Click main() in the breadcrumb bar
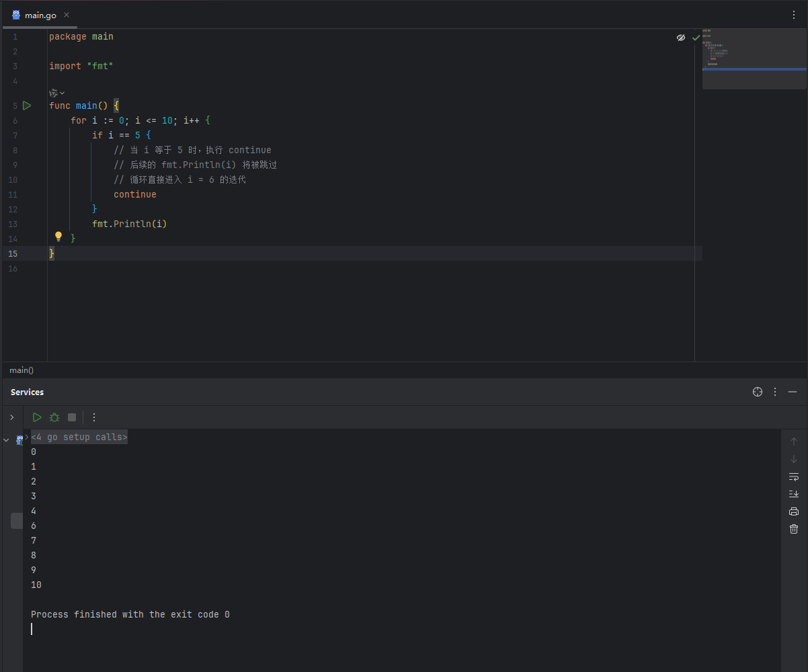The width and height of the screenshot is (808, 672). (22, 370)
